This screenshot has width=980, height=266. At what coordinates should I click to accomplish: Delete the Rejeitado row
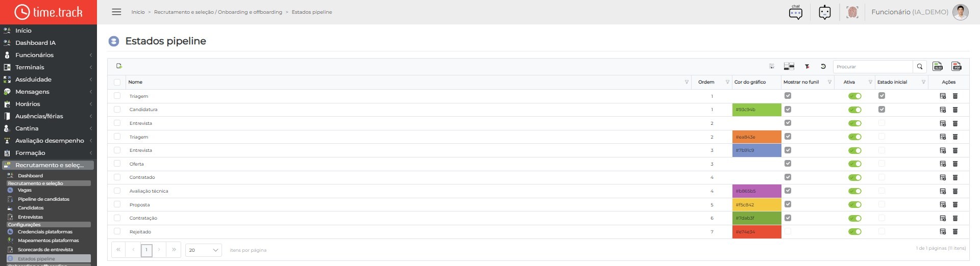(x=955, y=231)
